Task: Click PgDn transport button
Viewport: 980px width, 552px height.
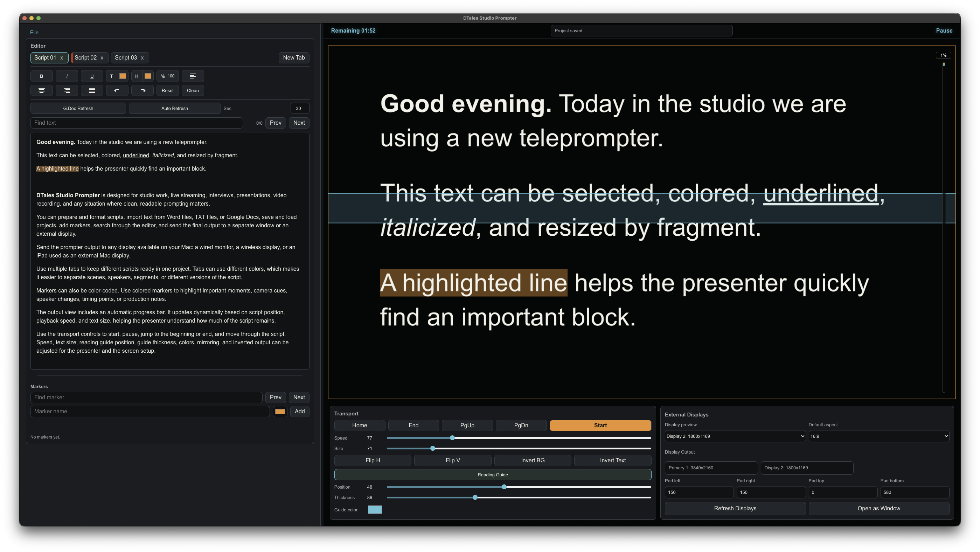Action: pyautogui.click(x=521, y=426)
